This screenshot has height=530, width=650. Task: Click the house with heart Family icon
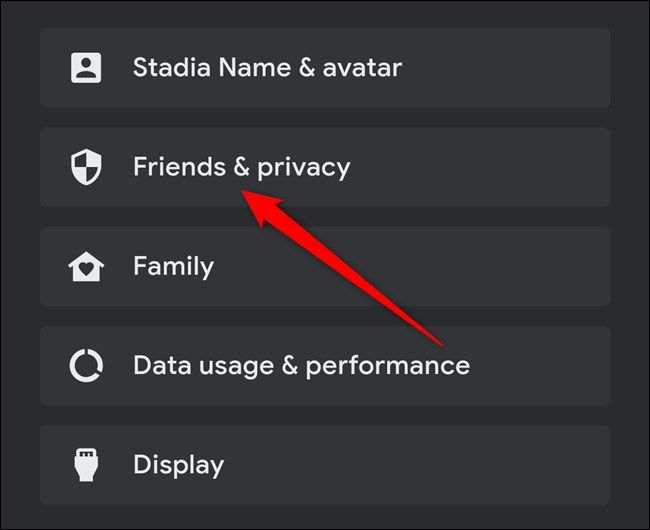pyautogui.click(x=86, y=266)
